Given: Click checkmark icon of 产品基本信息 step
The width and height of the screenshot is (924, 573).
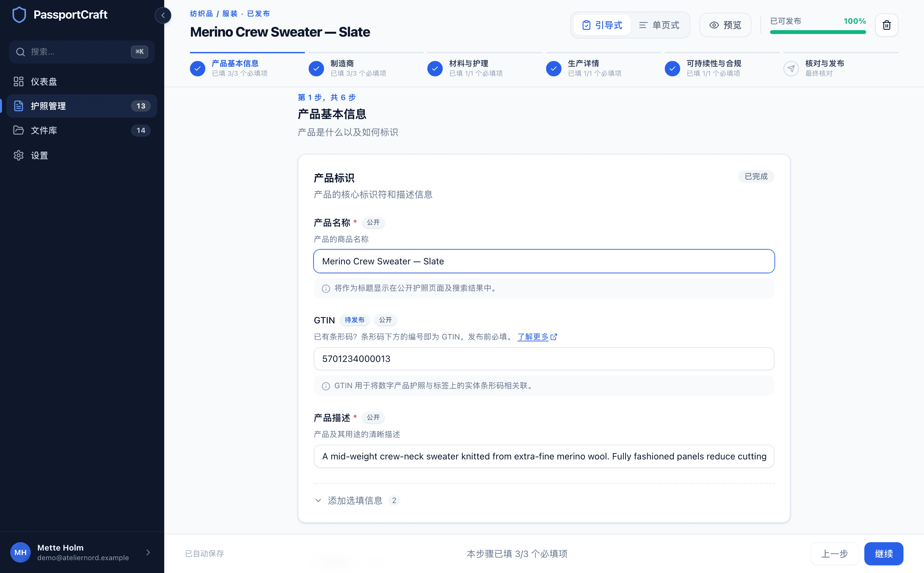Looking at the screenshot, I should tap(197, 69).
